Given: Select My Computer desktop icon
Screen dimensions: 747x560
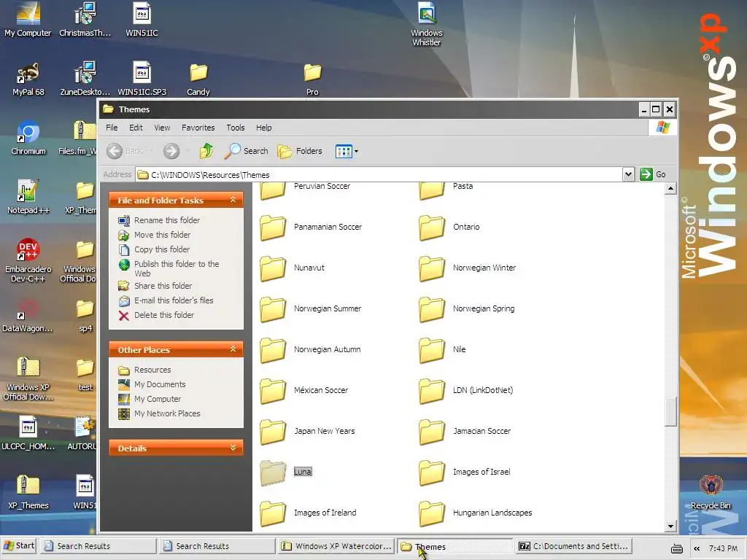Looking at the screenshot, I should tap(28, 20).
